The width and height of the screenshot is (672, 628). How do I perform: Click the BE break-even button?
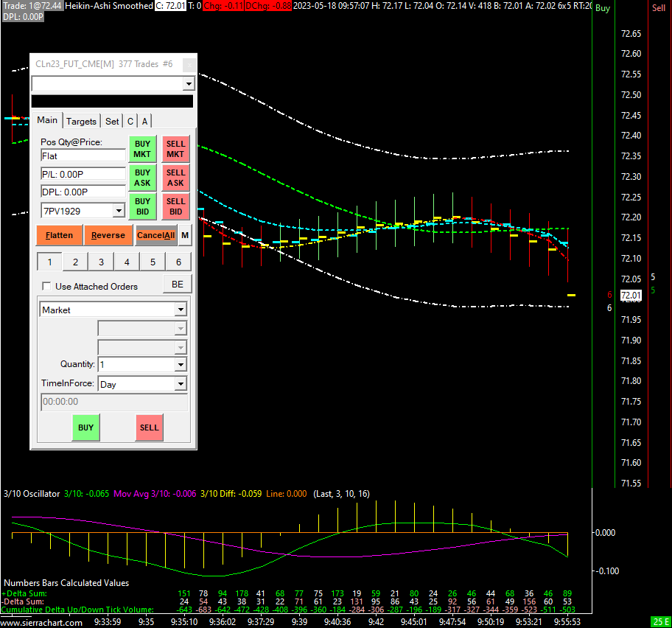point(178,284)
